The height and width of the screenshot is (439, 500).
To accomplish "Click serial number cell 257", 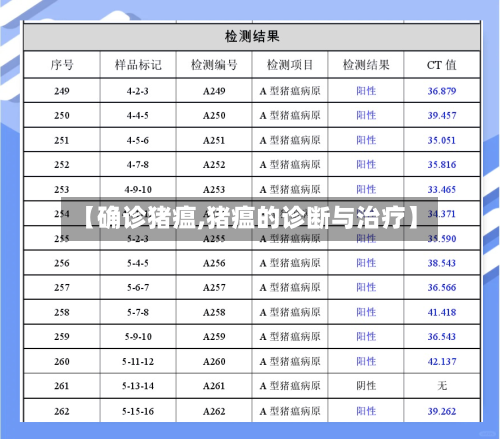I will (62, 287).
